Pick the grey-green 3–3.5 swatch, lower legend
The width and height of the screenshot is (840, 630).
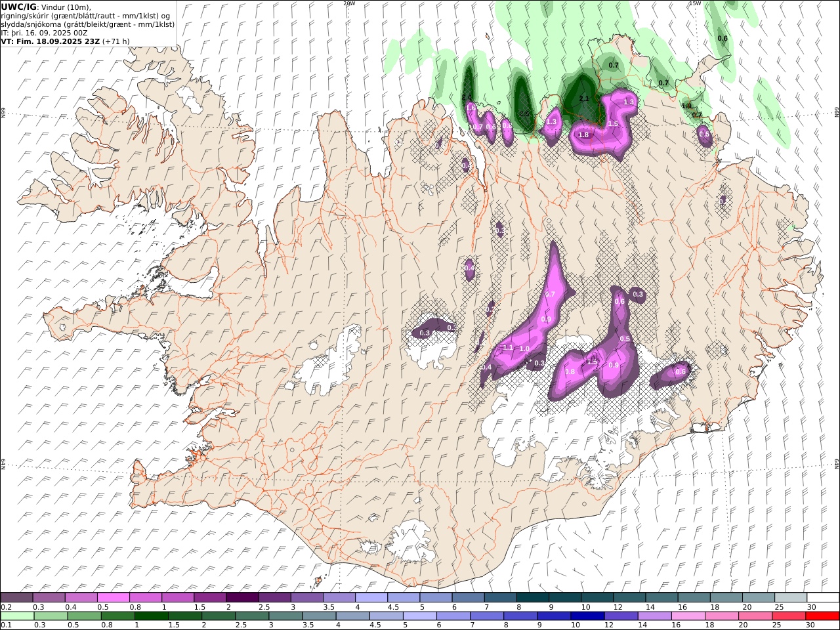coord(286,616)
